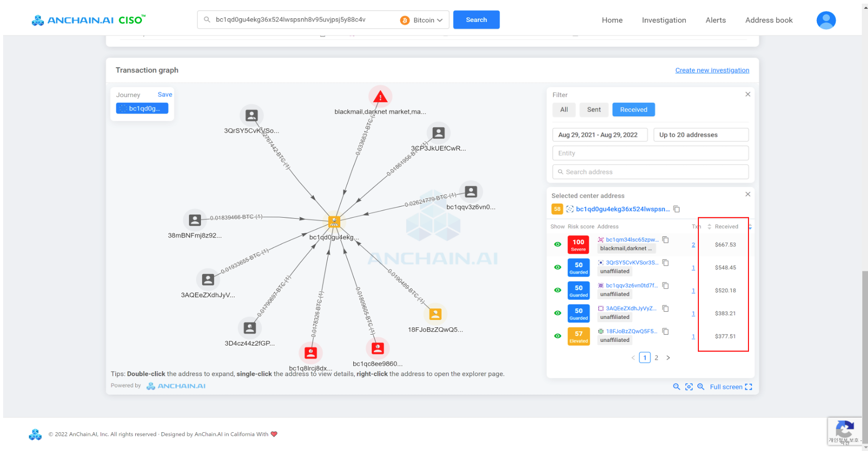Close the Filter panel
The width and height of the screenshot is (868, 451).
tap(748, 94)
